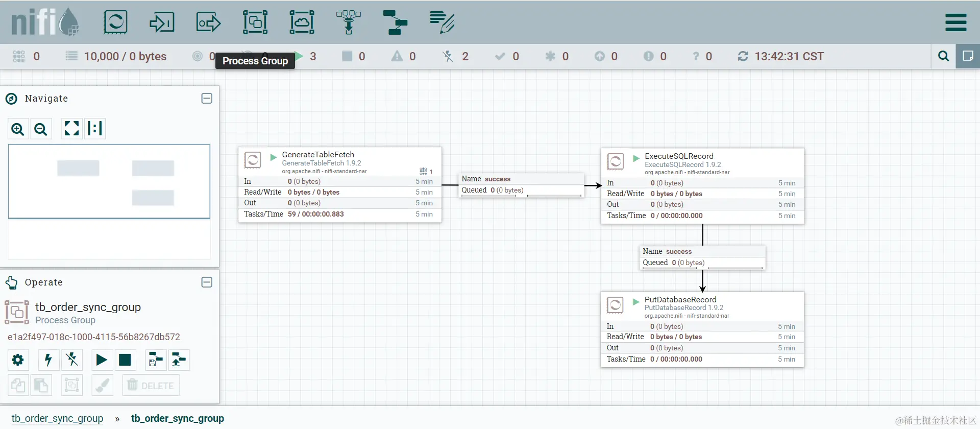
Task: Select the Output Port toolbar icon
Action: [x=208, y=22]
